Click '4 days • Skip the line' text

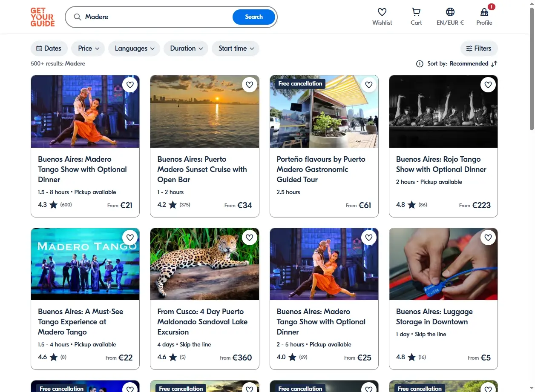(184, 344)
